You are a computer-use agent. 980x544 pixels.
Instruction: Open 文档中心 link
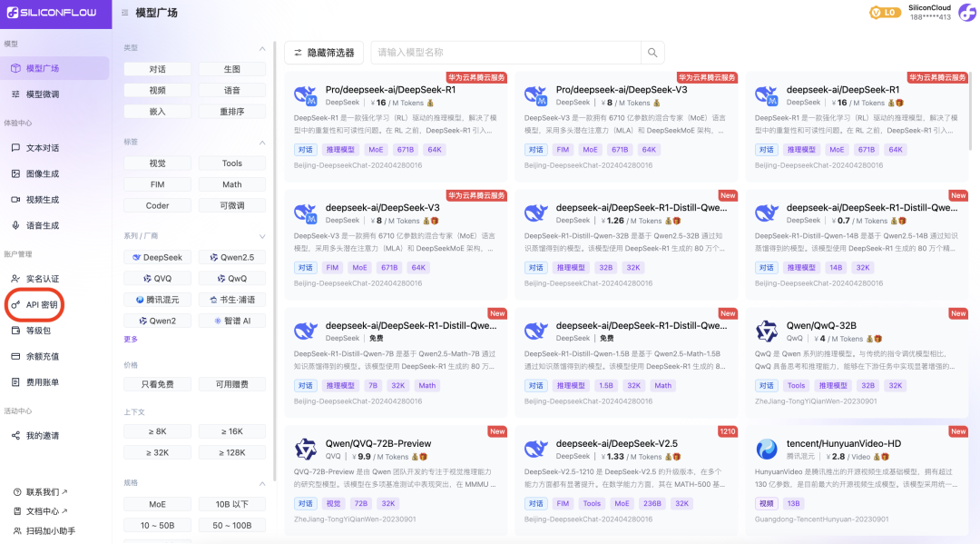[41, 511]
